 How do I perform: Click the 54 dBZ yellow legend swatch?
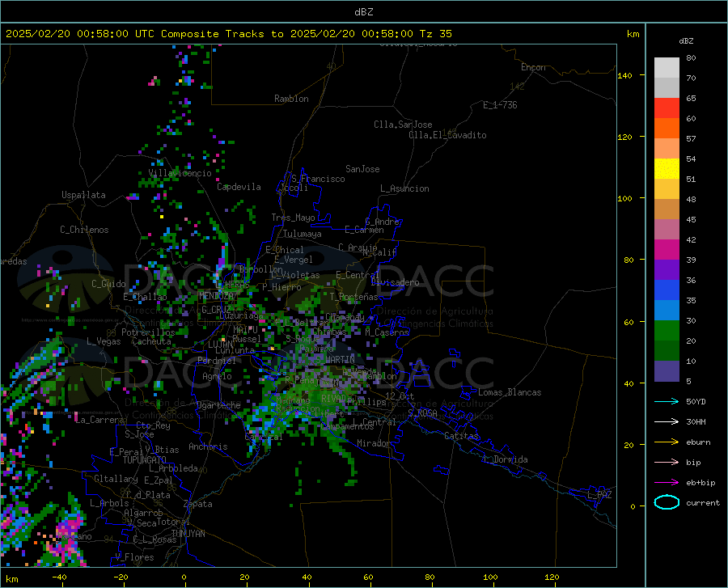pos(667,168)
